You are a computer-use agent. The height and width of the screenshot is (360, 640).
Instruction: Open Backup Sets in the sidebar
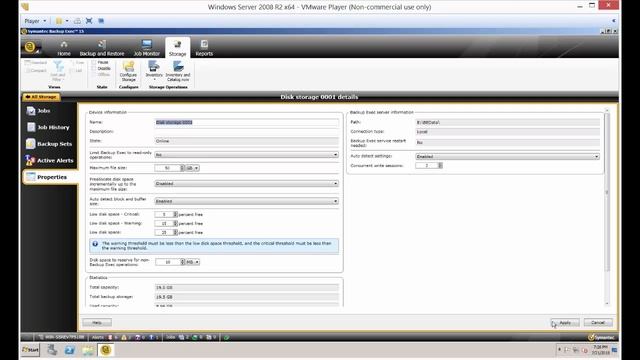[x=49, y=144]
